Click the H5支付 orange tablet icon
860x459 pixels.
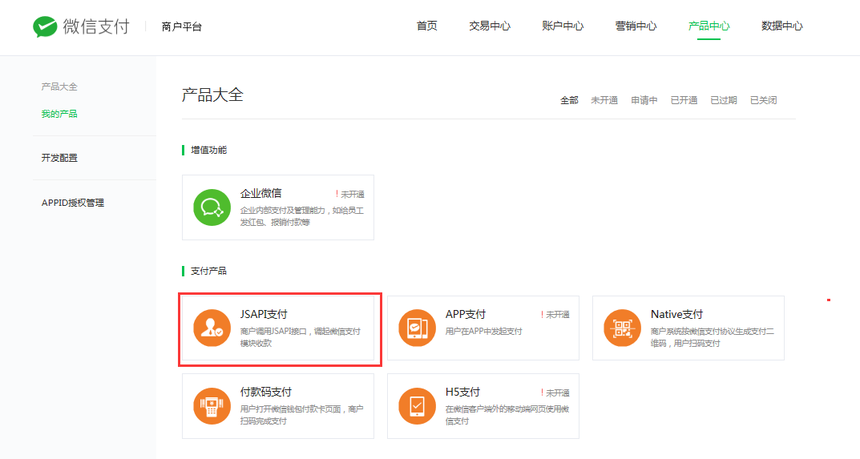(x=417, y=406)
